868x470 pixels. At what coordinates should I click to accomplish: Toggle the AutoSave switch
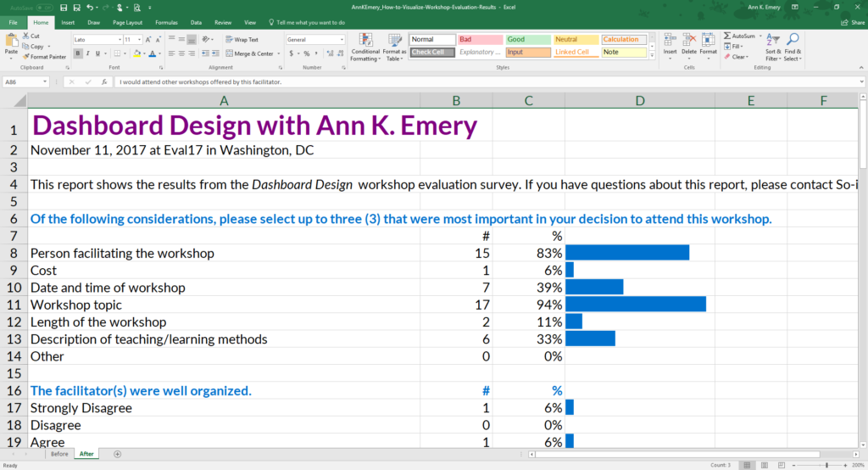pos(44,8)
